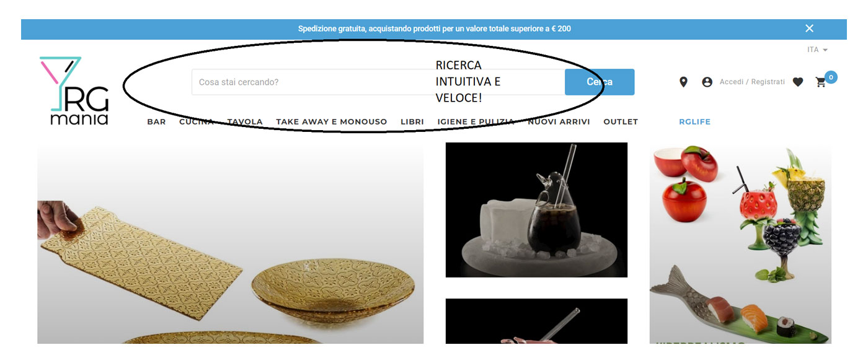Open the shopping cart icon
Screen dimensions: 868x363
(821, 82)
